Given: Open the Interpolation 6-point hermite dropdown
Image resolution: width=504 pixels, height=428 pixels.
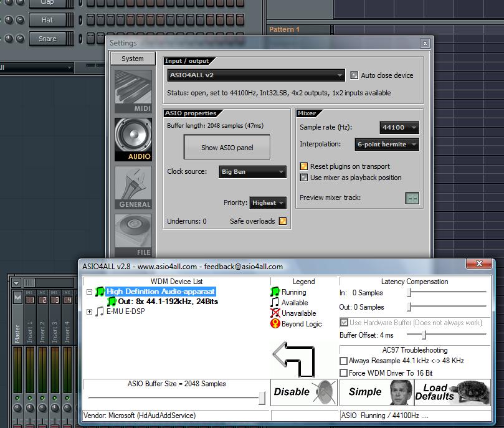Looking at the screenshot, I should [x=387, y=145].
